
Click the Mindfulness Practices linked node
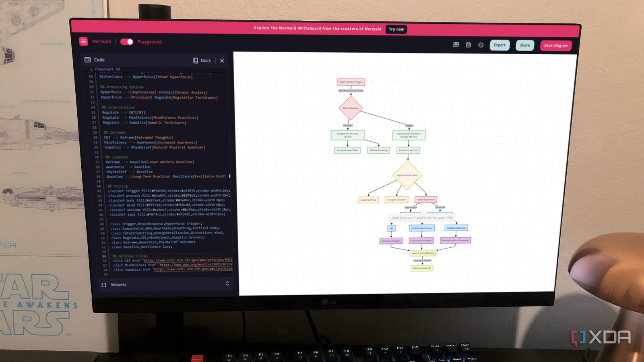[x=421, y=228]
